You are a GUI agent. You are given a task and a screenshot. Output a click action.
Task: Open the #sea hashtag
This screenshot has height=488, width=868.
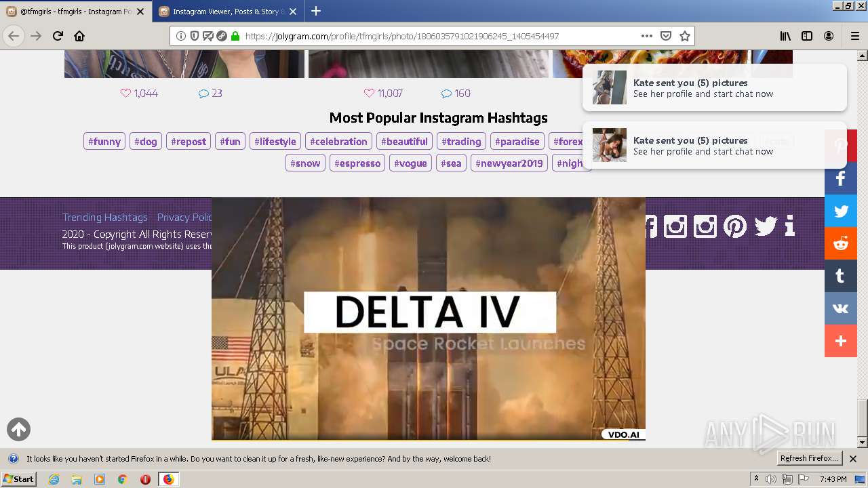point(451,163)
